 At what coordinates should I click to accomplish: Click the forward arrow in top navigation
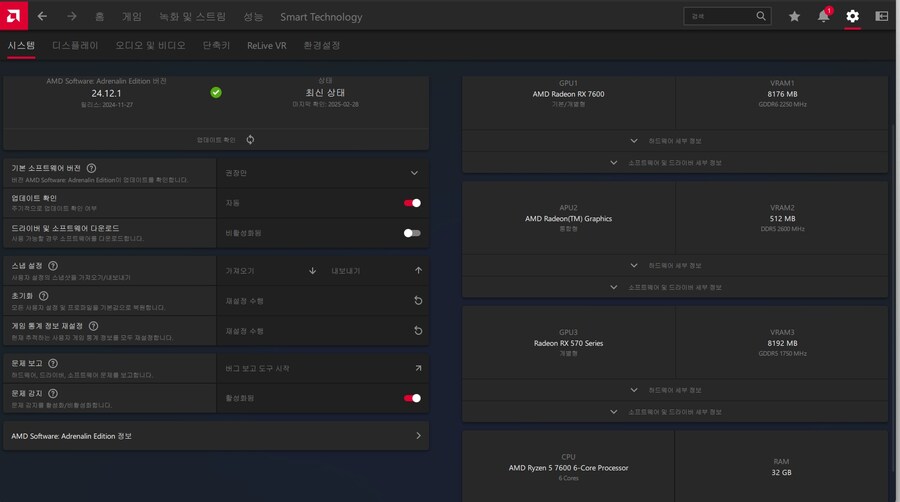tap(71, 17)
